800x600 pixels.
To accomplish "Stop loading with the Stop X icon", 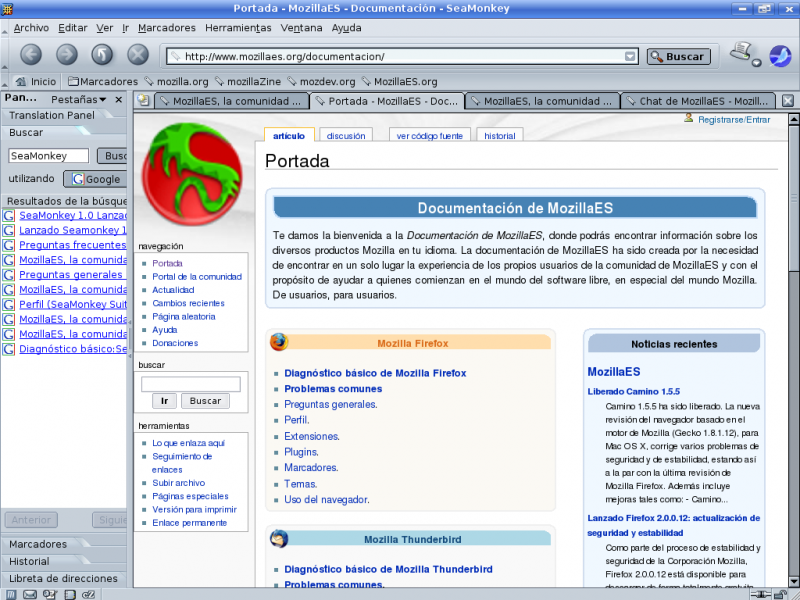I will coord(138,55).
